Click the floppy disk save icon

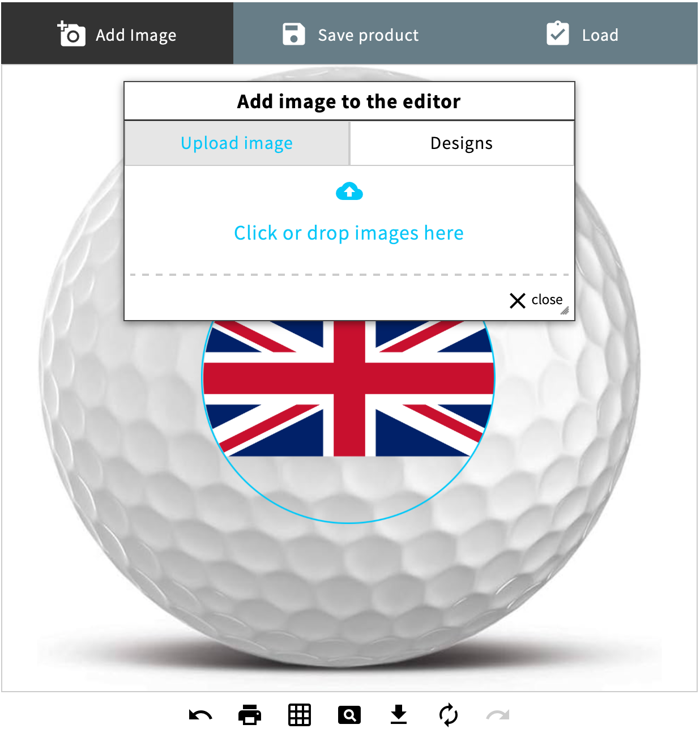(x=294, y=34)
